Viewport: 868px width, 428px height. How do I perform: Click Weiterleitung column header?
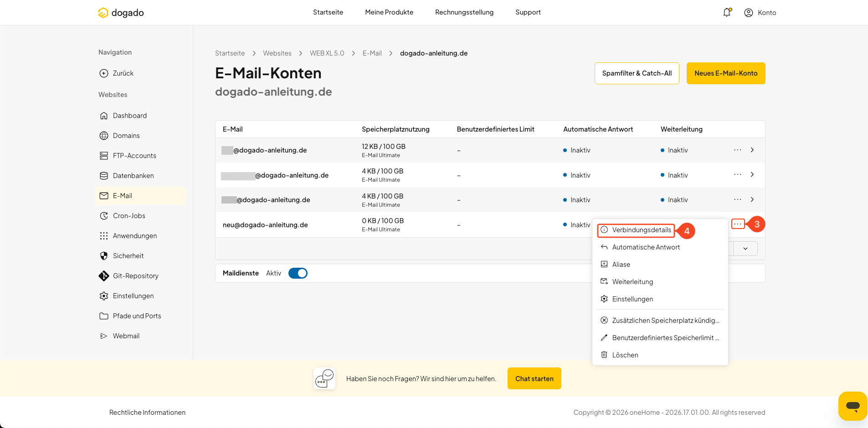click(x=682, y=129)
